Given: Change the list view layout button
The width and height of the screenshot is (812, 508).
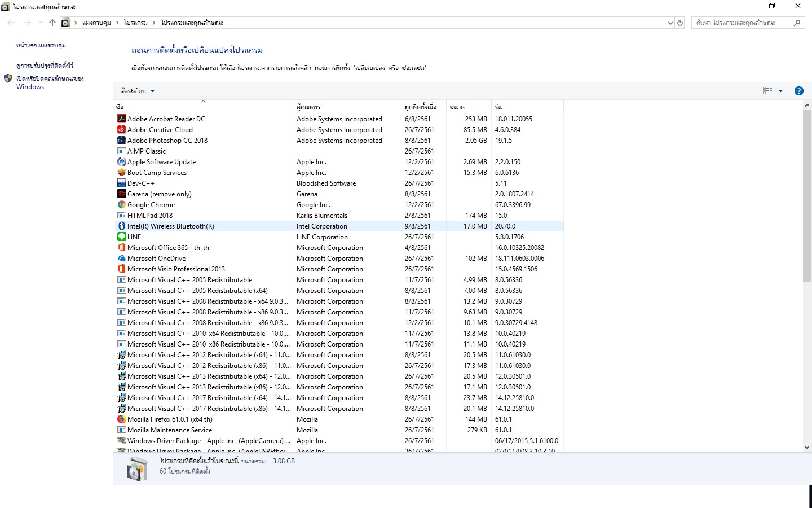Looking at the screenshot, I should [767, 91].
